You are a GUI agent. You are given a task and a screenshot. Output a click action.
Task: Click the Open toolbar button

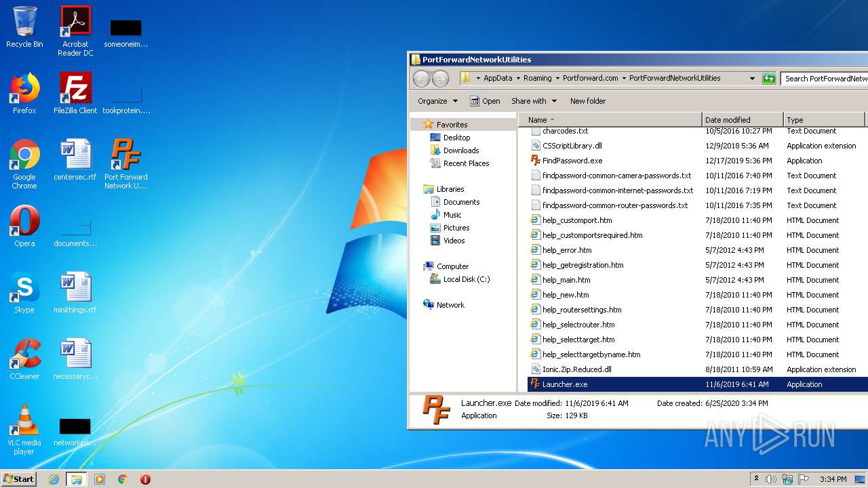[x=485, y=101]
